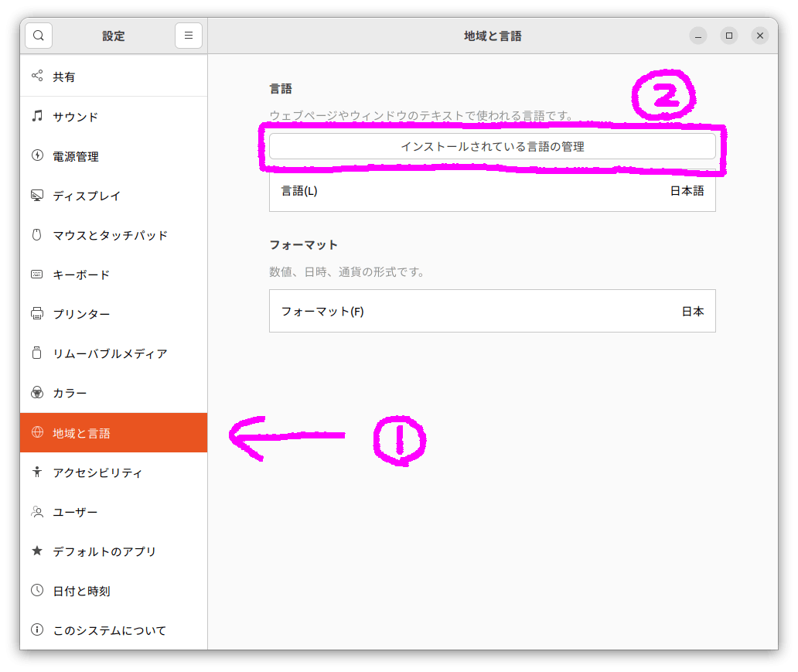The height and width of the screenshot is (672, 798).
Task: Go to マウスとタッチパッド settings
Action: click(x=114, y=235)
